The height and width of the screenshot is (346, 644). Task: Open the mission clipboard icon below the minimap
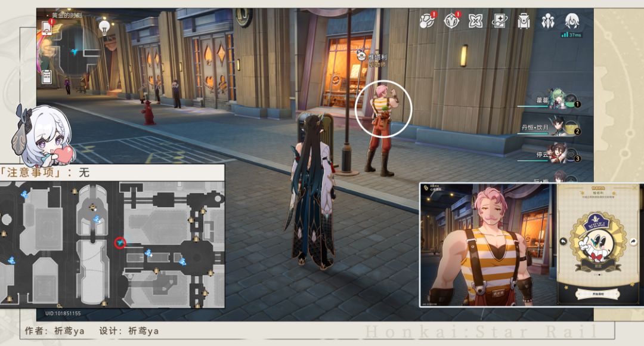click(x=47, y=76)
